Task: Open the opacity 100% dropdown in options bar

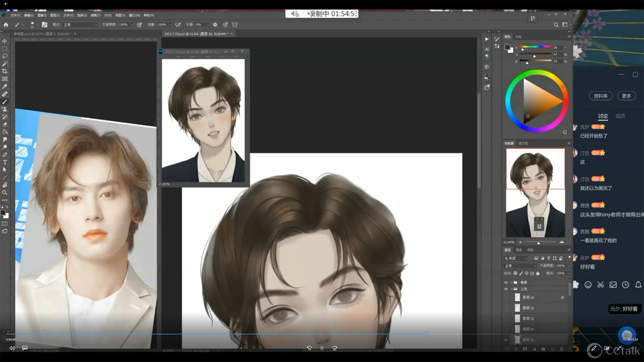Action: [x=132, y=25]
